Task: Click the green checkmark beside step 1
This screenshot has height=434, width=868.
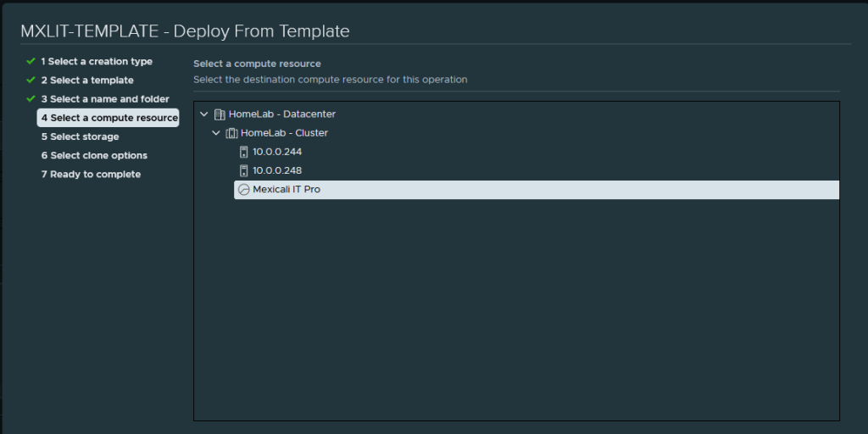Action: [31, 62]
